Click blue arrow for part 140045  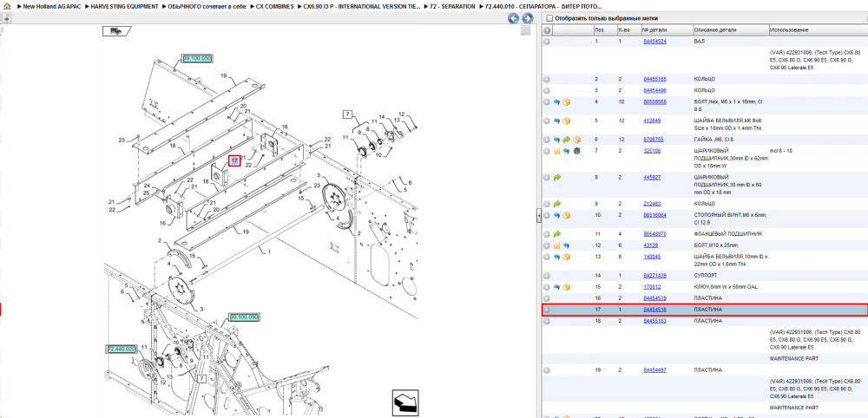point(557,257)
